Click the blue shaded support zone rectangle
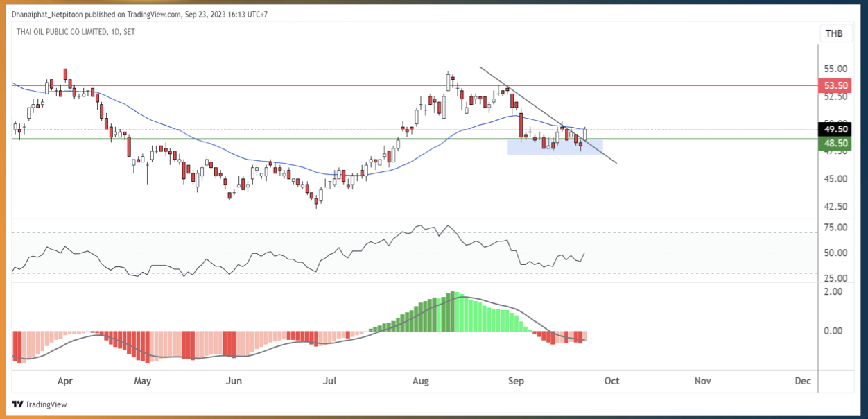Screen dimensions: 868x419 (555, 146)
